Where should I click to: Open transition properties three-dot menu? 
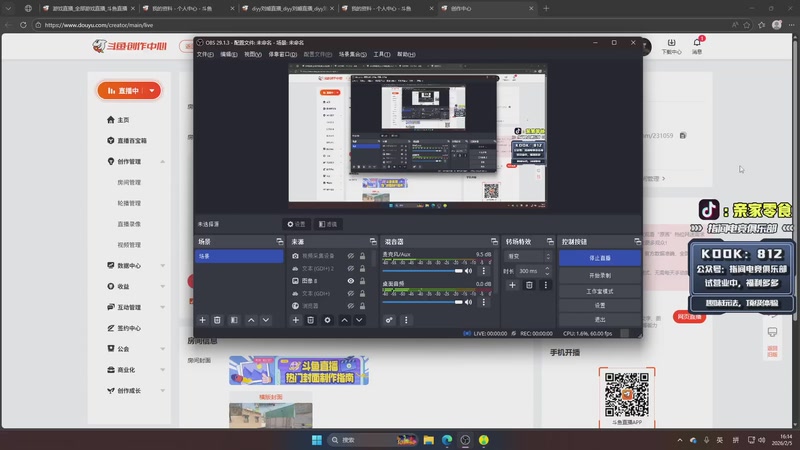pyautogui.click(x=545, y=285)
